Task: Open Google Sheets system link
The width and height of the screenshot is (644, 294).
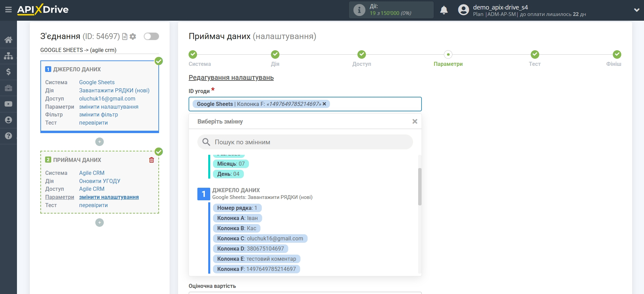Action: pyautogui.click(x=97, y=82)
